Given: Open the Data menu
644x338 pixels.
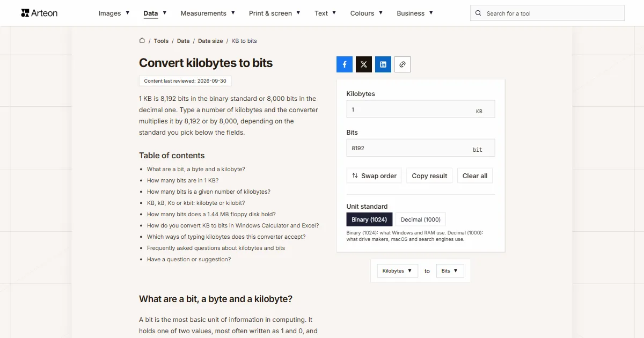Looking at the screenshot, I should point(155,13).
